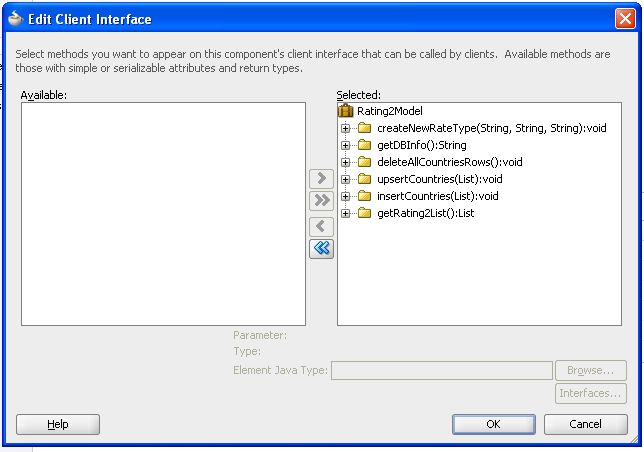Image resolution: width=644 pixels, height=452 pixels.
Task: Click inside the empty Available list
Action: pyautogui.click(x=163, y=213)
